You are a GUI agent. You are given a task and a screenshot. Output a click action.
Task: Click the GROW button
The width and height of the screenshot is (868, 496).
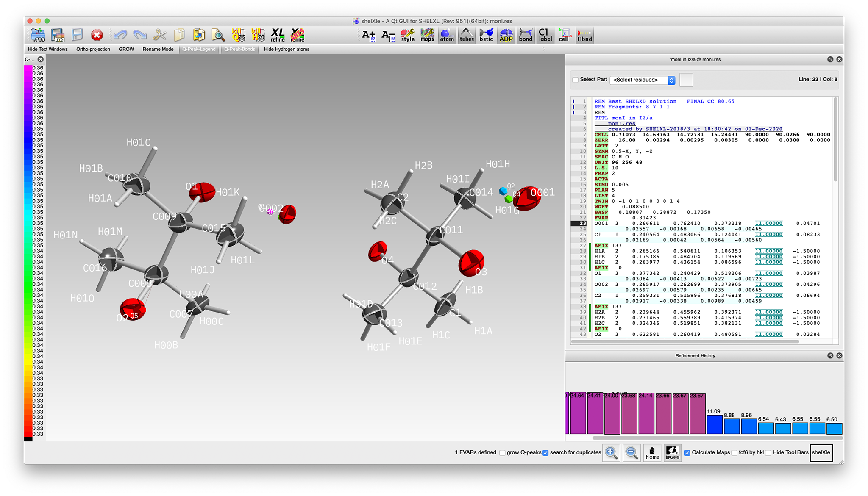tap(126, 49)
